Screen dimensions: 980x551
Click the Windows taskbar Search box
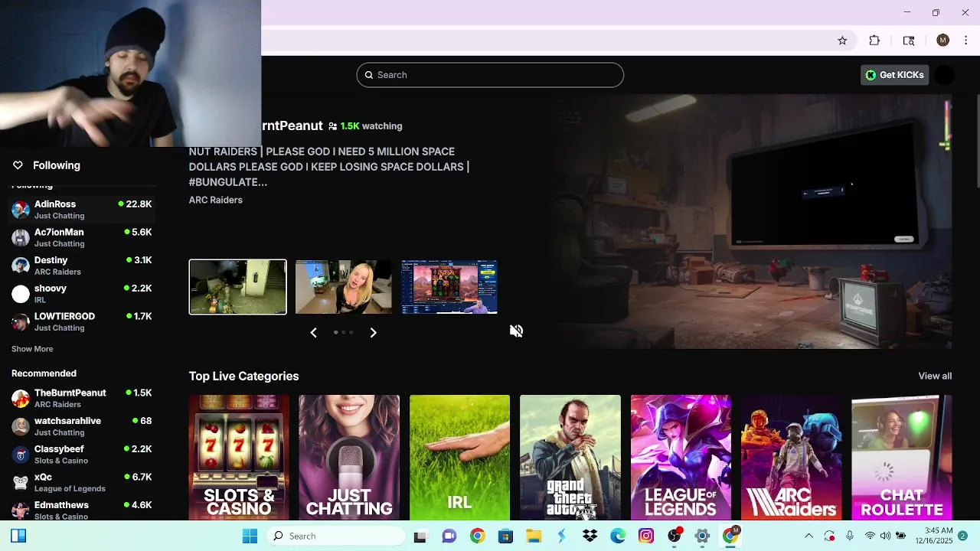tap(337, 536)
